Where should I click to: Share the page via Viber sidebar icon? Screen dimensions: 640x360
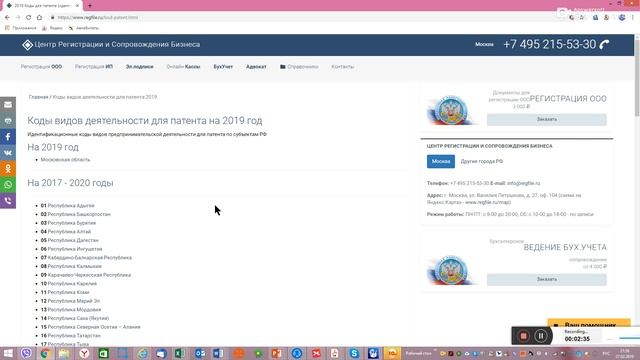(x=8, y=200)
